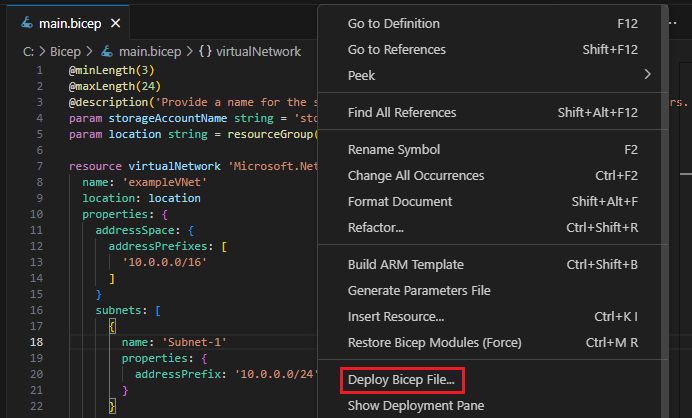
Task: Click Bicep file icon in main.bicep tab
Action: pos(27,22)
